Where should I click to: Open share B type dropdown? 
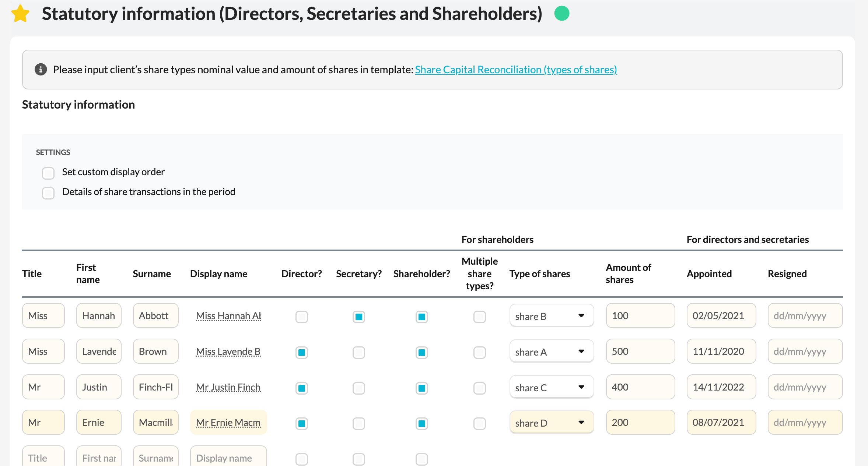[x=552, y=316]
